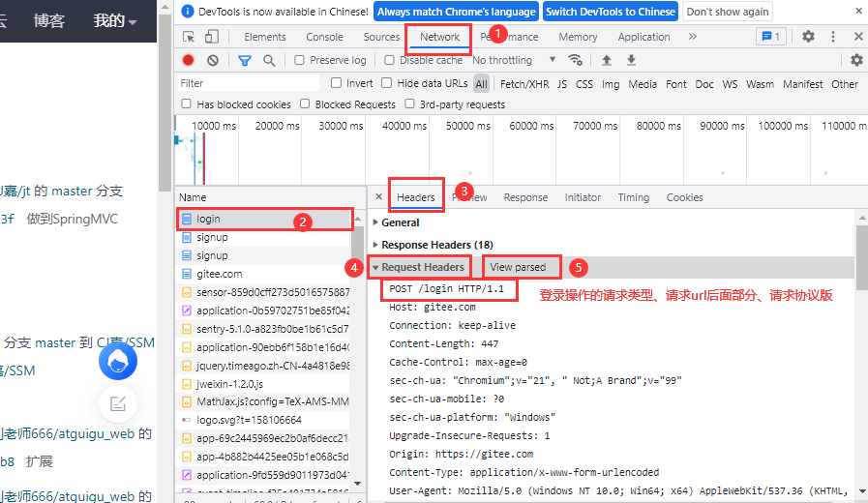Check Blocked Requests checkbox

click(x=305, y=104)
